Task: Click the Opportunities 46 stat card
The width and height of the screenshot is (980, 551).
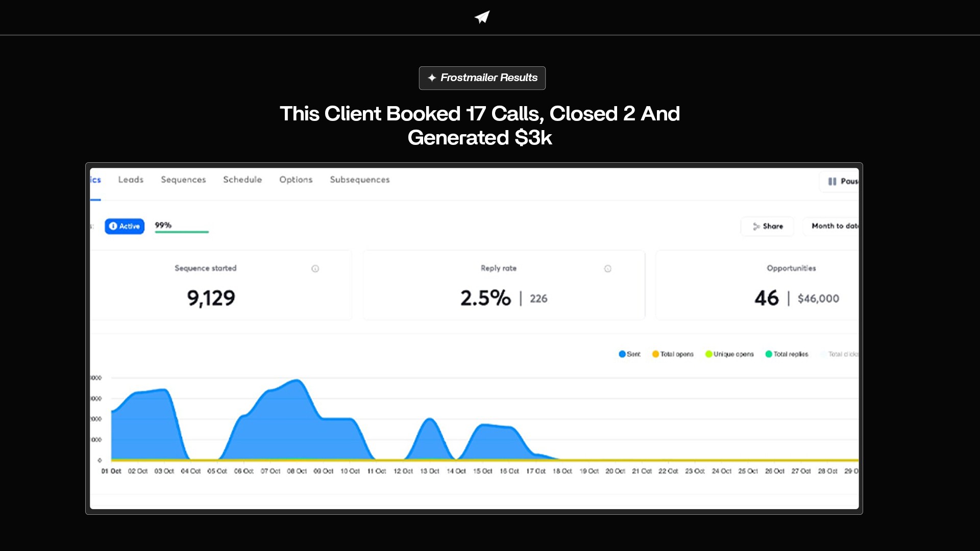Action: 766,286
